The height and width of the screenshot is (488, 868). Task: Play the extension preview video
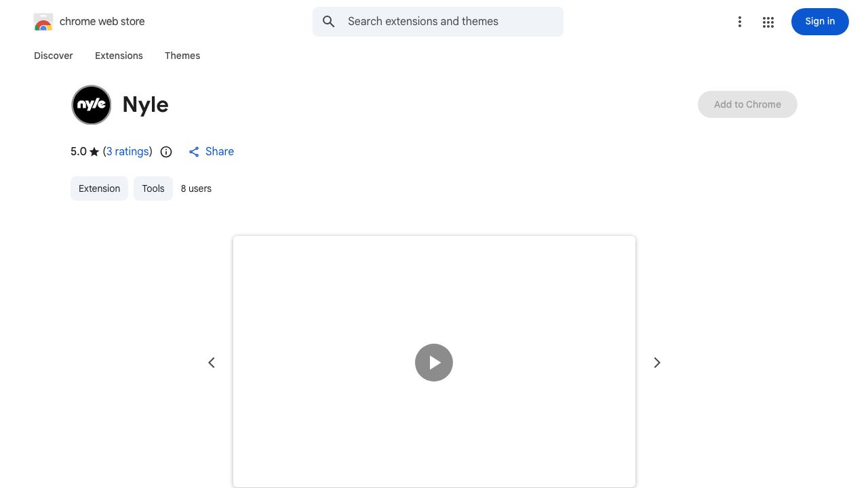point(434,363)
